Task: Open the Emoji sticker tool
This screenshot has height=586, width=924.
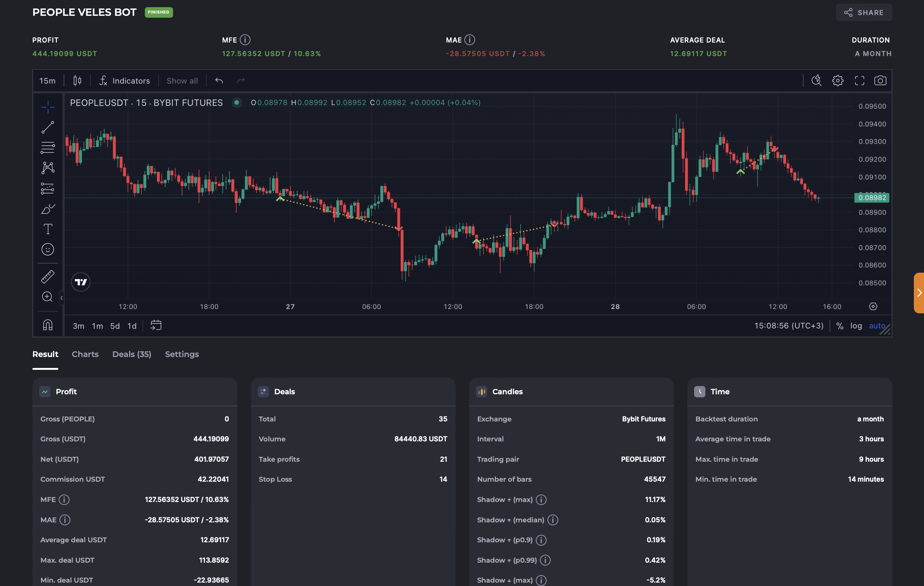Action: pyautogui.click(x=47, y=249)
